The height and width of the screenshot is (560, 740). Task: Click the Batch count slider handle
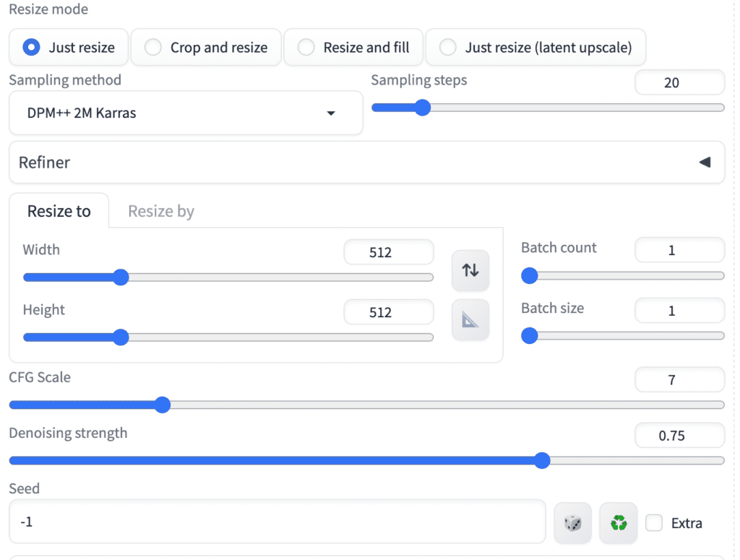(530, 275)
